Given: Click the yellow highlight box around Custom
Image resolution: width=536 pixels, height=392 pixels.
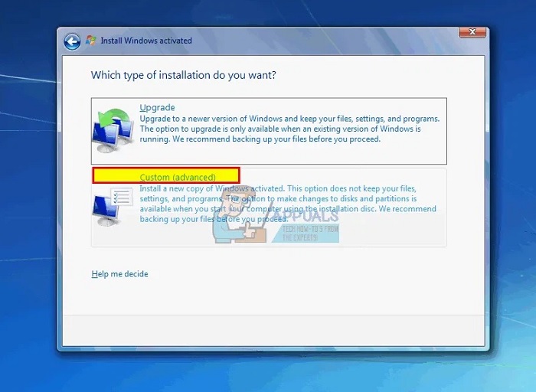Looking at the screenshot, I should point(166,176).
